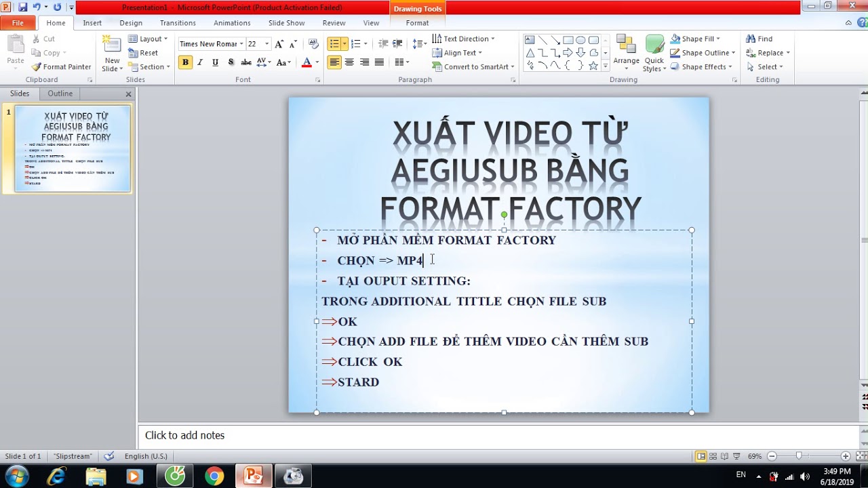Viewport: 868px width, 488px height.
Task: Center the paragraph text
Action: click(349, 62)
